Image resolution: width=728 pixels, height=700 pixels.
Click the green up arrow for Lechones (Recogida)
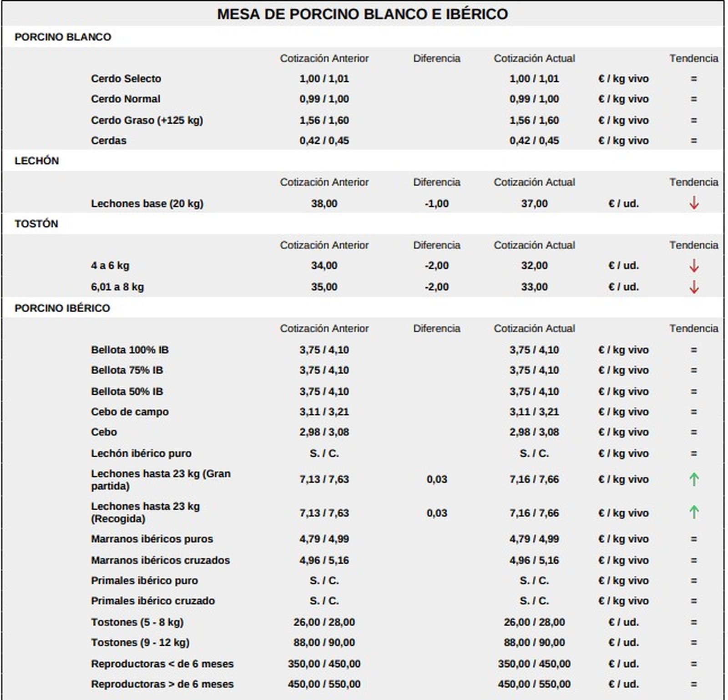pyautogui.click(x=693, y=512)
